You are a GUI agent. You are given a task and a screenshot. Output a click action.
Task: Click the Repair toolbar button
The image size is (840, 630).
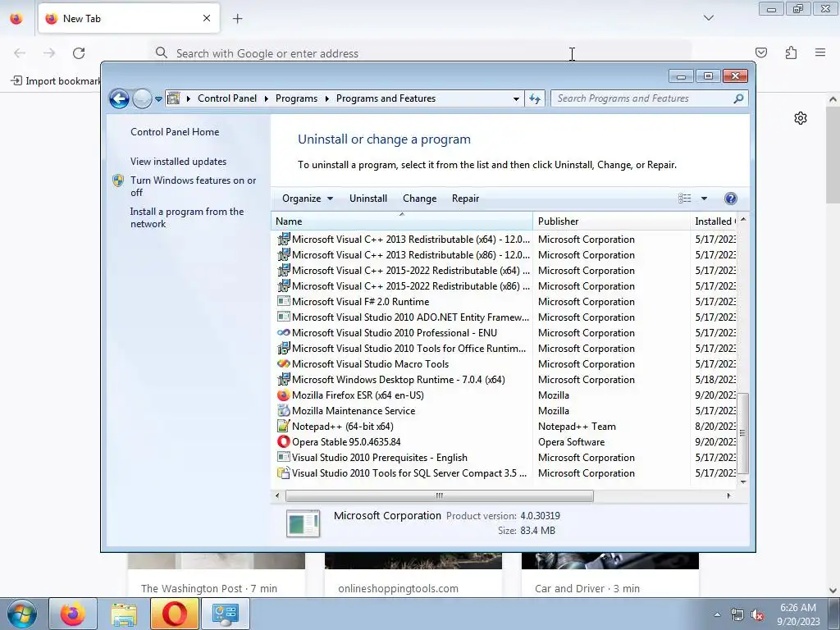465,199
